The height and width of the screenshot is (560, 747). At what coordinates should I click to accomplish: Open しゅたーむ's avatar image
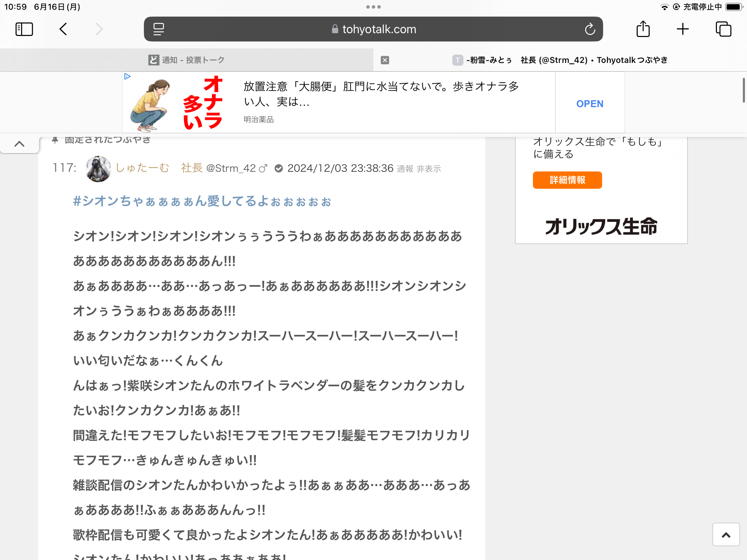pyautogui.click(x=98, y=168)
